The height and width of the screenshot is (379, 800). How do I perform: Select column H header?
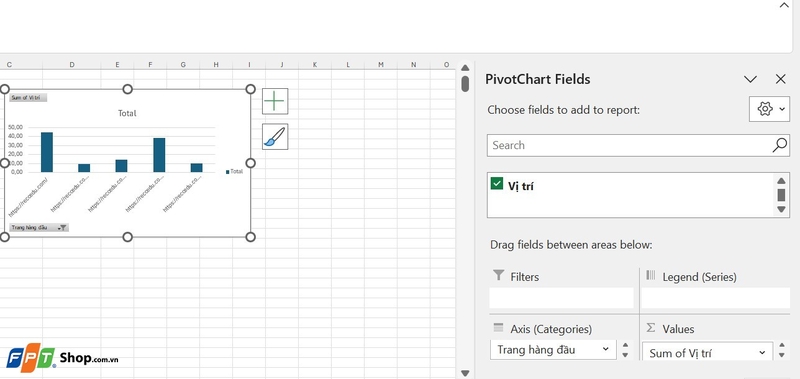[x=216, y=64]
